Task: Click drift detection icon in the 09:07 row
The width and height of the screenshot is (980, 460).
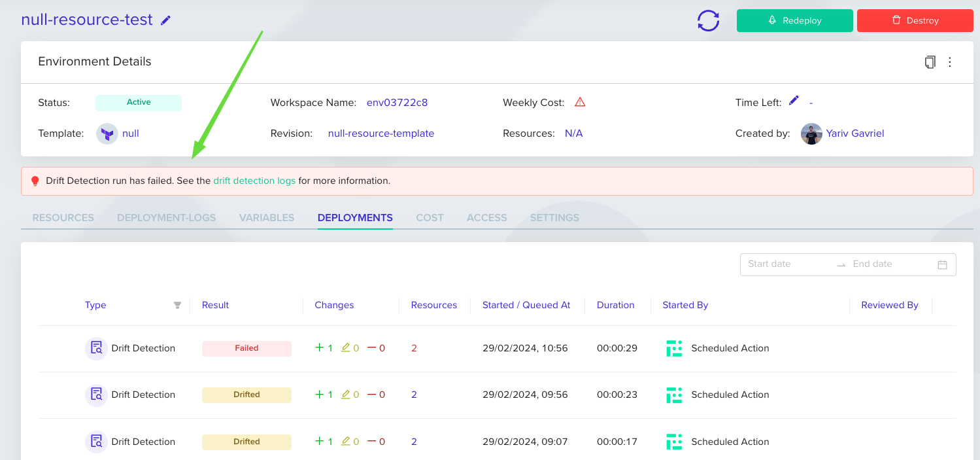Action: 97,442
